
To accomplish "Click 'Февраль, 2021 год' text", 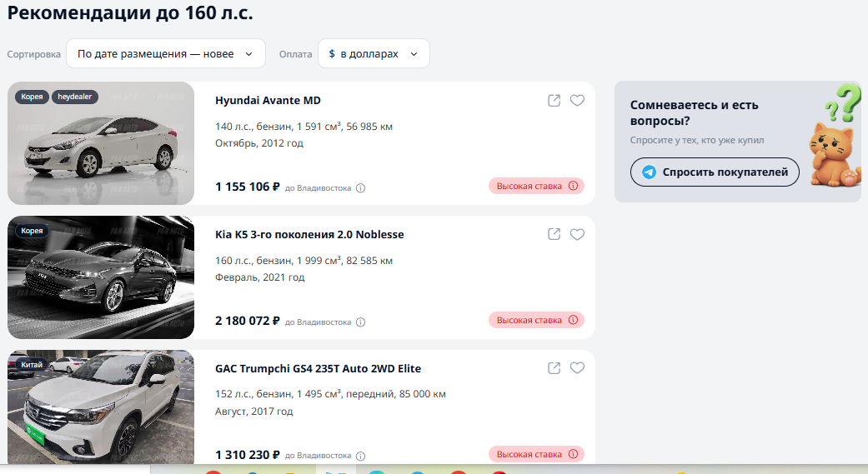I will (259, 277).
